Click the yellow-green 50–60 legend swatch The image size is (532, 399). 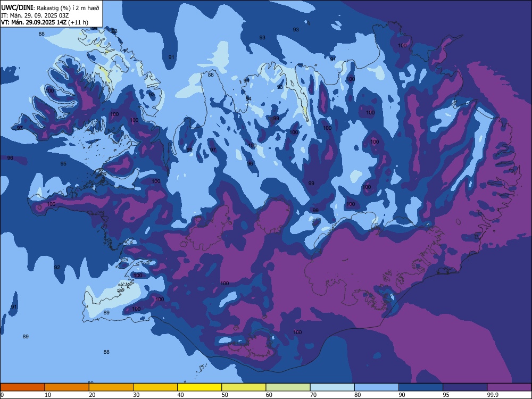tap(244, 387)
